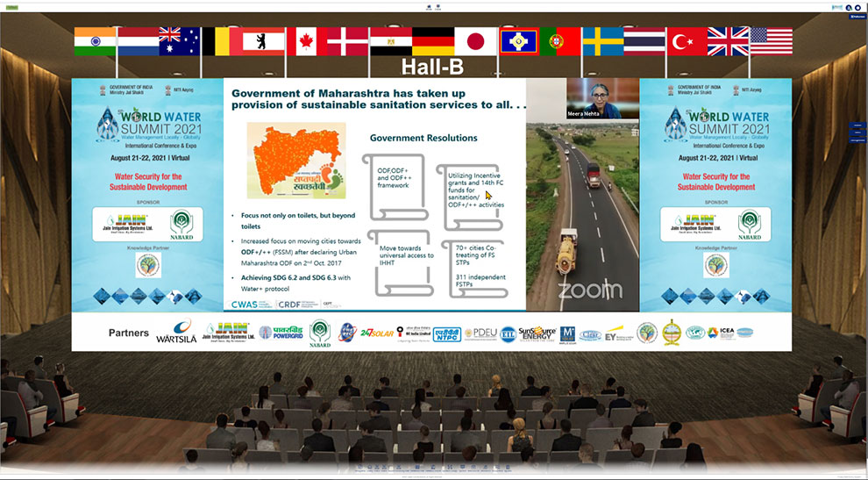Image resolution: width=868 pixels, height=480 pixels.
Task: Click the India flag above the stage
Action: click(x=96, y=41)
